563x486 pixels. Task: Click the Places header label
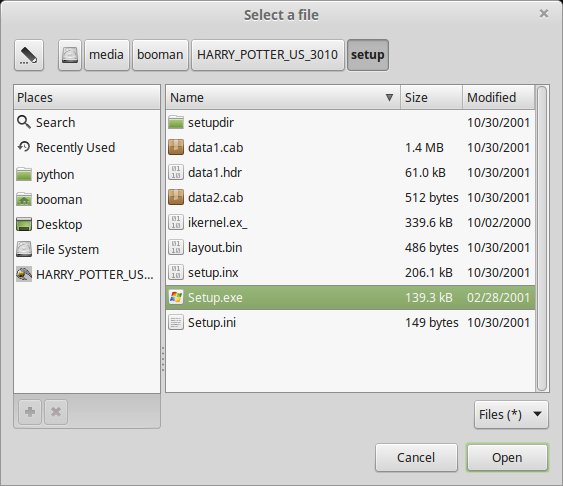pos(35,98)
